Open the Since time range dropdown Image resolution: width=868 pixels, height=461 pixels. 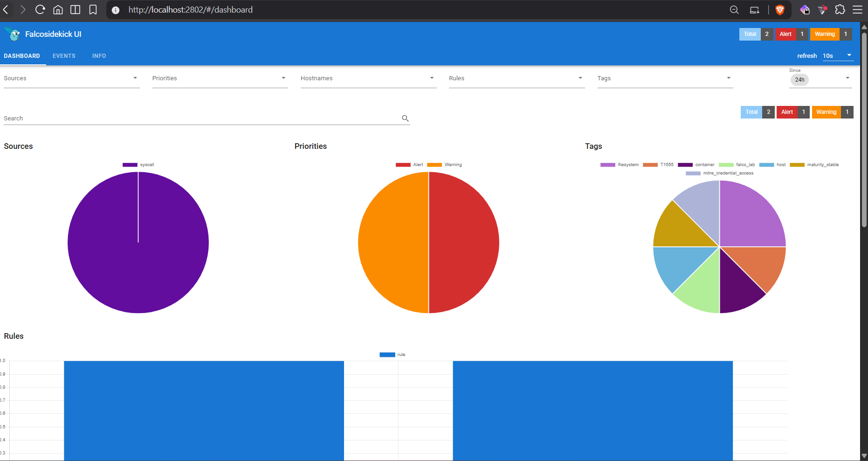pos(820,79)
